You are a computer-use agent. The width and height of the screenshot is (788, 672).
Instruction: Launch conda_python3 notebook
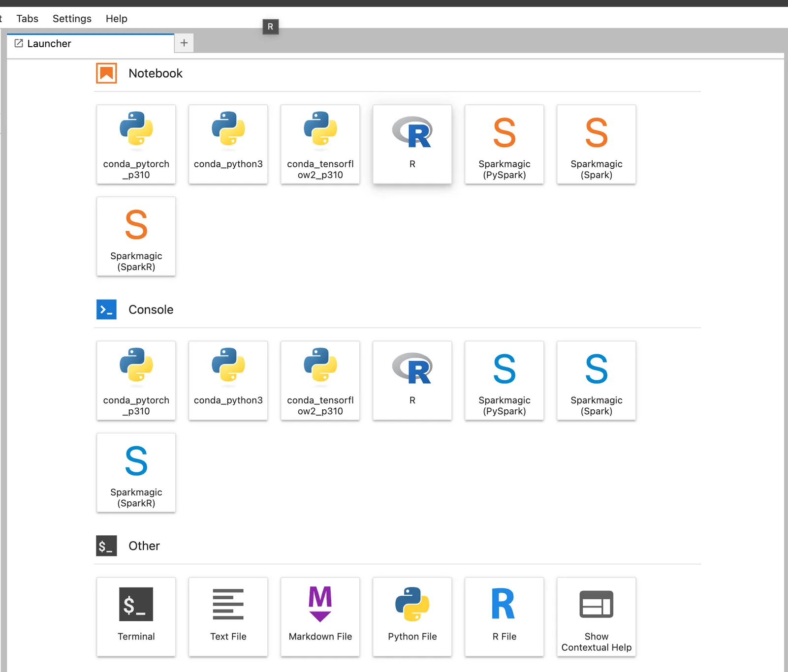[x=228, y=144]
